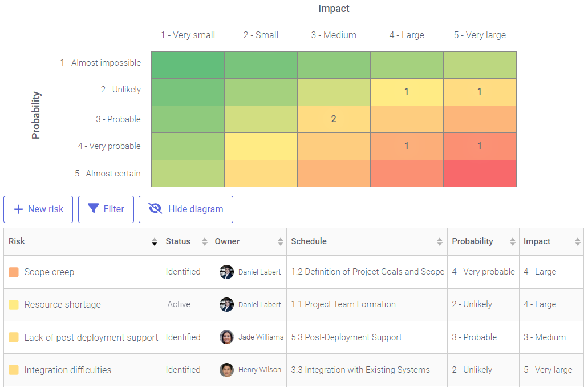
Task: Sort table by Risk column arrows
Action: pyautogui.click(x=154, y=242)
